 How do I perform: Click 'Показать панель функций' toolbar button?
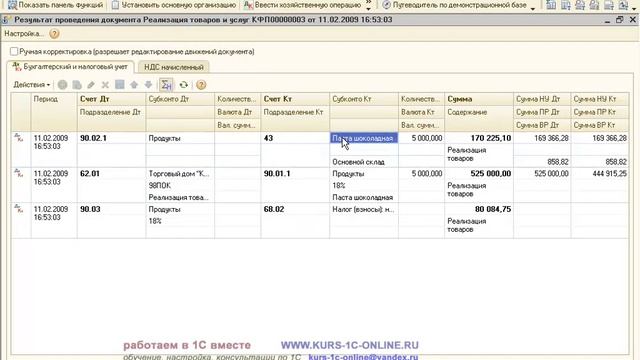click(56, 5)
